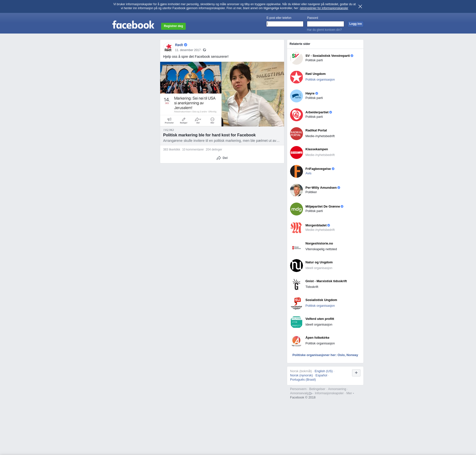Expand the Mer footer dropdown
Screen dimensions: 476x455
(x=350, y=393)
